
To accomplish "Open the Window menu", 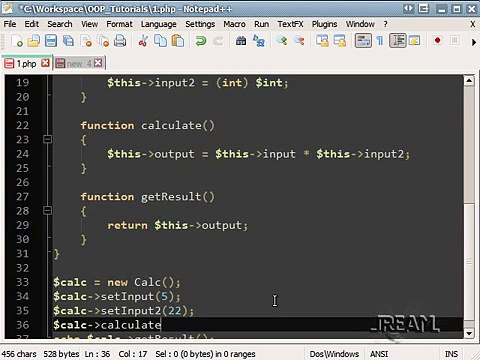I will pyautogui.click(x=360, y=24).
